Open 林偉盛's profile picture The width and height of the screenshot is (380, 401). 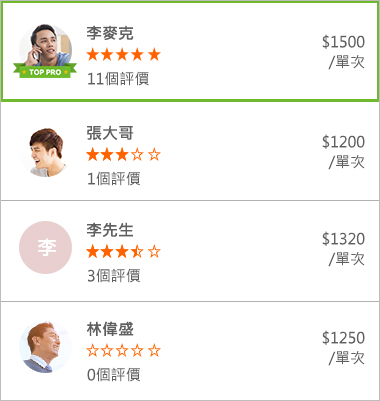pyautogui.click(x=46, y=347)
